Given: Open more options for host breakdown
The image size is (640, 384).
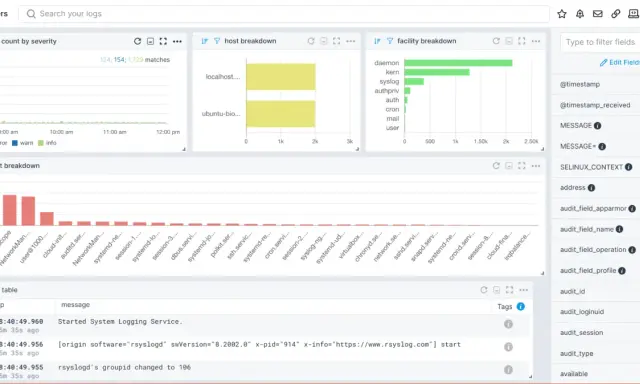Looking at the screenshot, I should point(351,41).
